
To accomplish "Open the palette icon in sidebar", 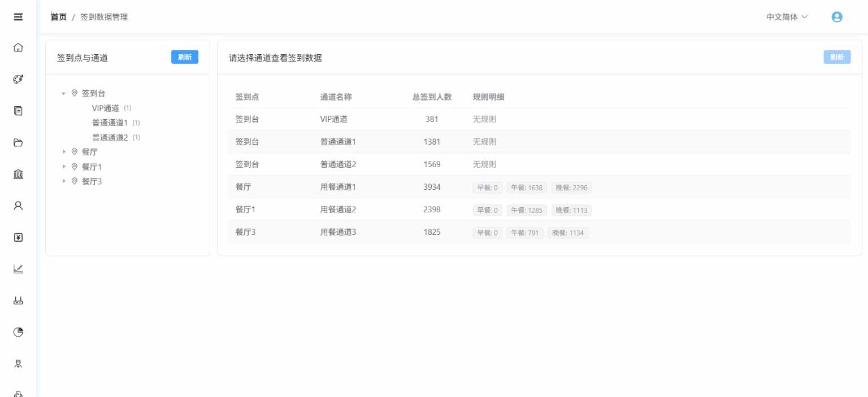I will coord(18,80).
